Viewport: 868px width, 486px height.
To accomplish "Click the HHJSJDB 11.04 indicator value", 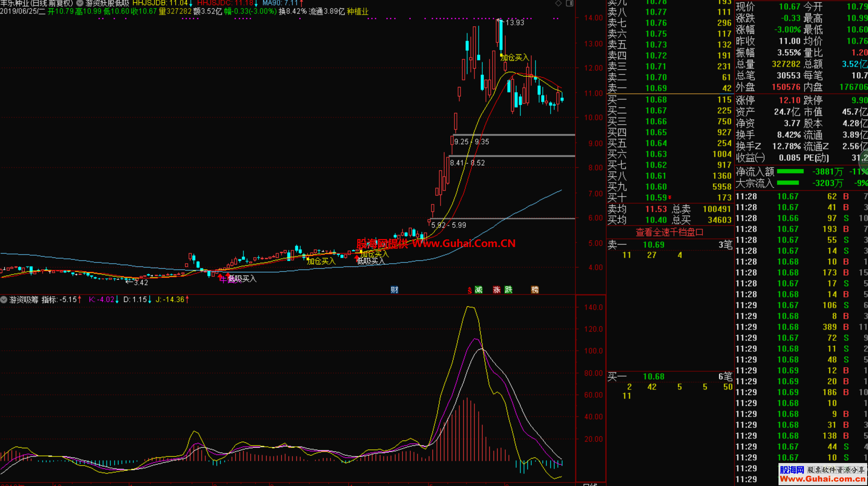I will (x=163, y=3).
